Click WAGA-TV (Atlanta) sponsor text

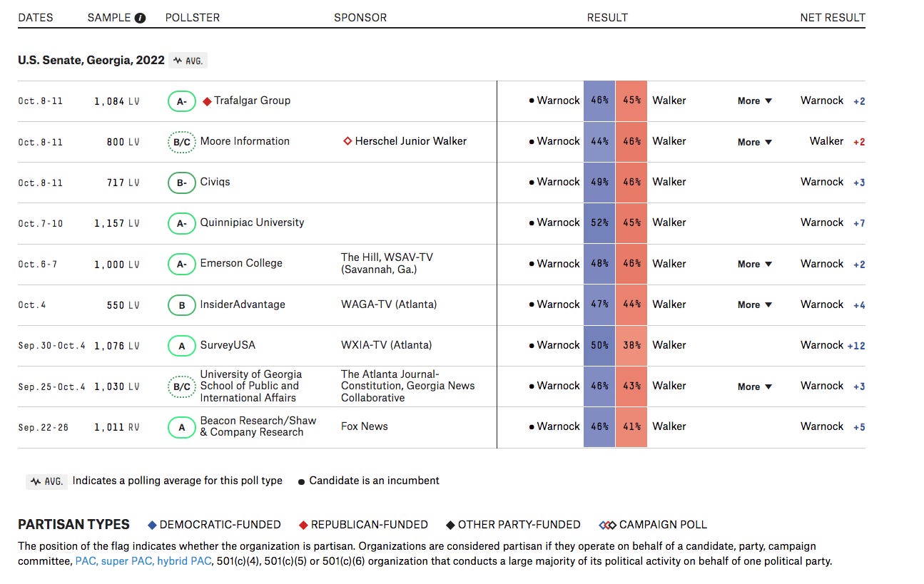click(x=389, y=304)
